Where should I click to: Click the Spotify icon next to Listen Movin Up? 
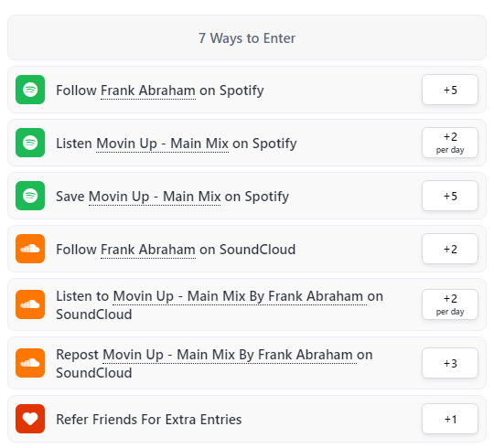pyautogui.click(x=30, y=143)
